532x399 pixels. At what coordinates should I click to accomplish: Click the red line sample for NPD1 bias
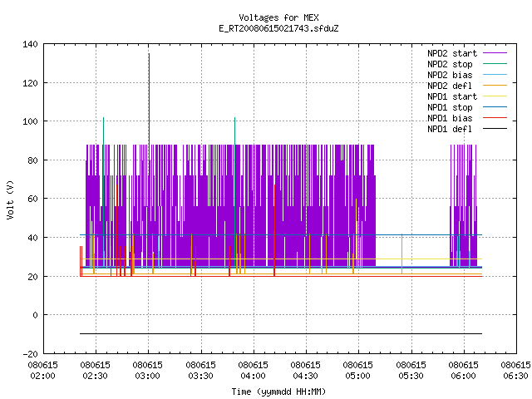pyautogui.click(x=495, y=118)
